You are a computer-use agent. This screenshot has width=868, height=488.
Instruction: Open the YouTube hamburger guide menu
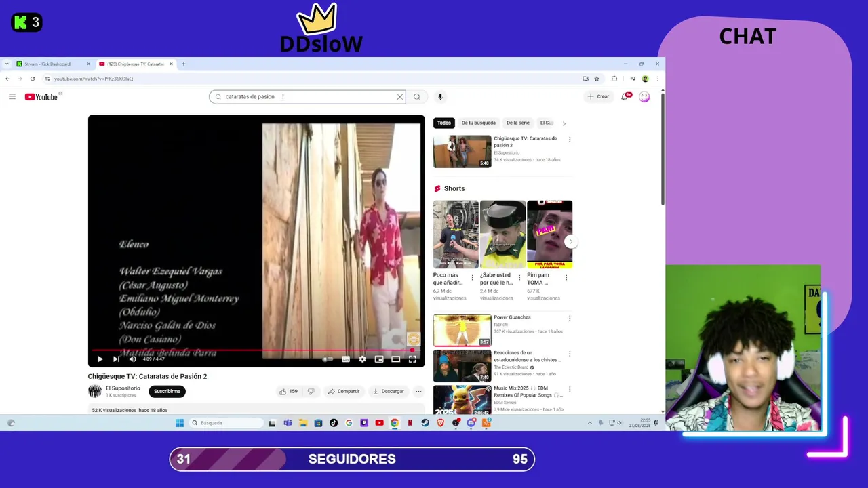[x=12, y=97]
